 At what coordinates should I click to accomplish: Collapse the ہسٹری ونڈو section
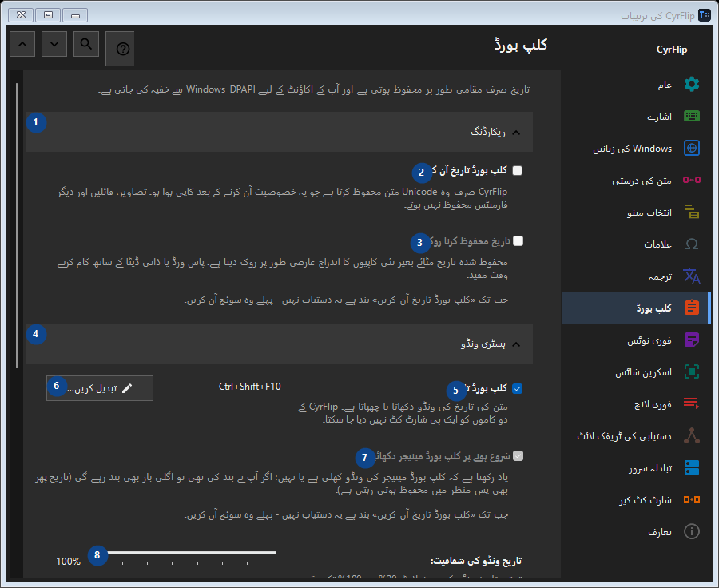[x=280, y=344]
